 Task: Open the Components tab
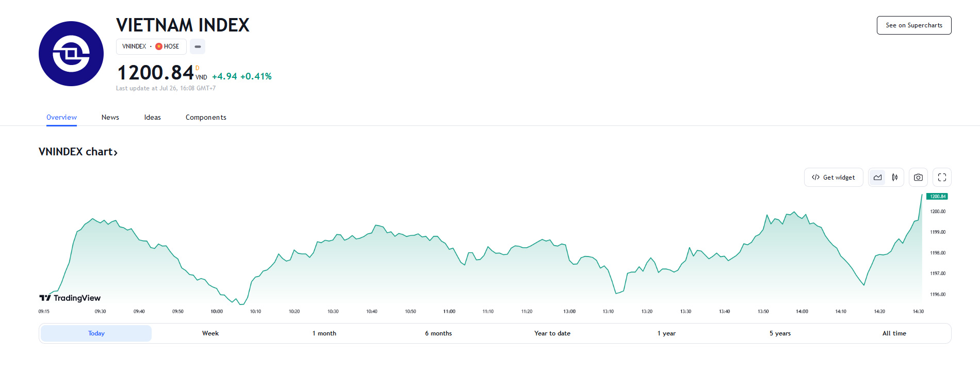click(206, 118)
